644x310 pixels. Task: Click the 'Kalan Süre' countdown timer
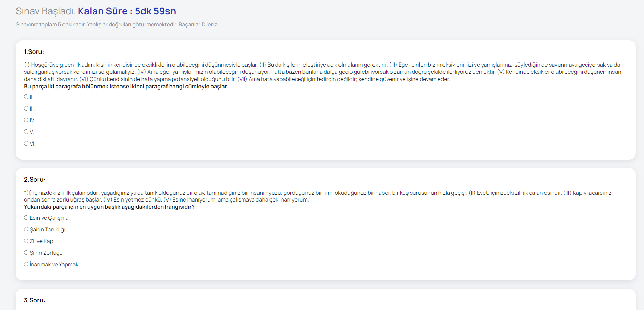pos(127,11)
